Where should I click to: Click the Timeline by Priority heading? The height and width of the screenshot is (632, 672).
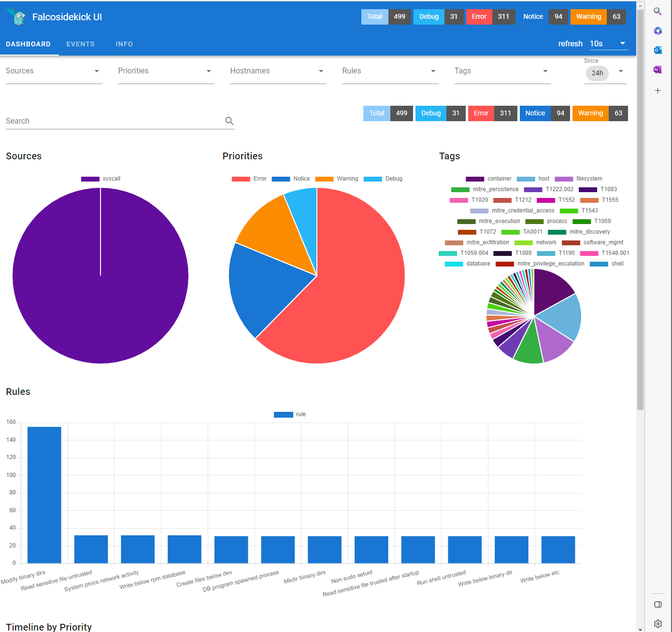pyautogui.click(x=49, y=627)
